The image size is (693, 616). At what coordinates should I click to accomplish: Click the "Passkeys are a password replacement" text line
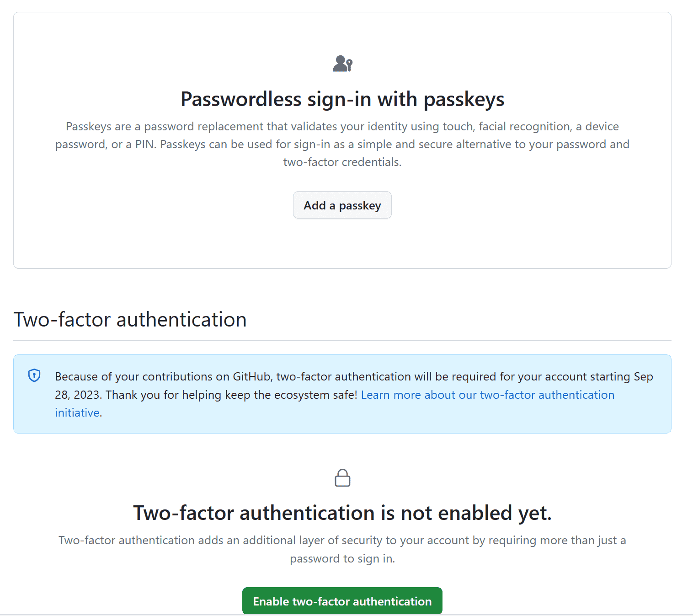342,126
